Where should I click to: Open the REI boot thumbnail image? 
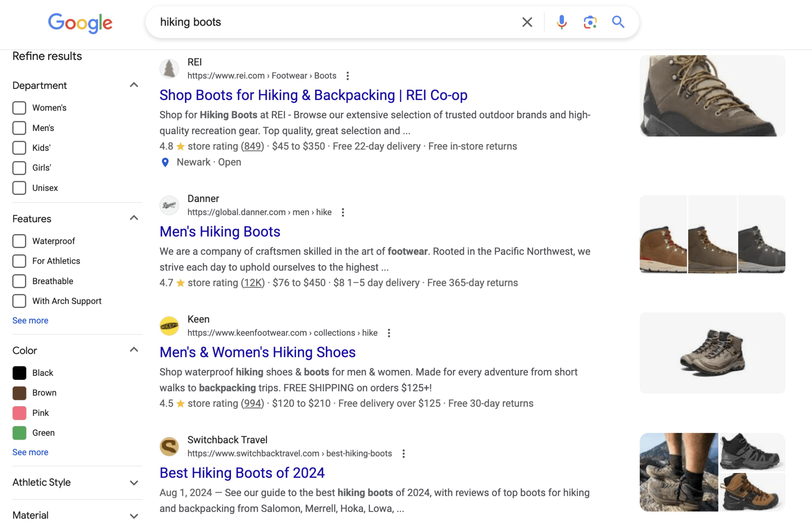[x=712, y=96]
